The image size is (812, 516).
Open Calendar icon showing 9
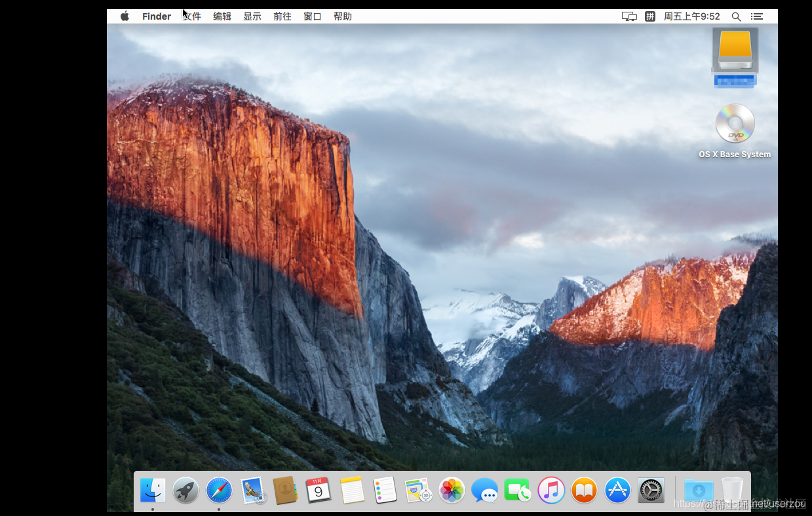tap(319, 490)
